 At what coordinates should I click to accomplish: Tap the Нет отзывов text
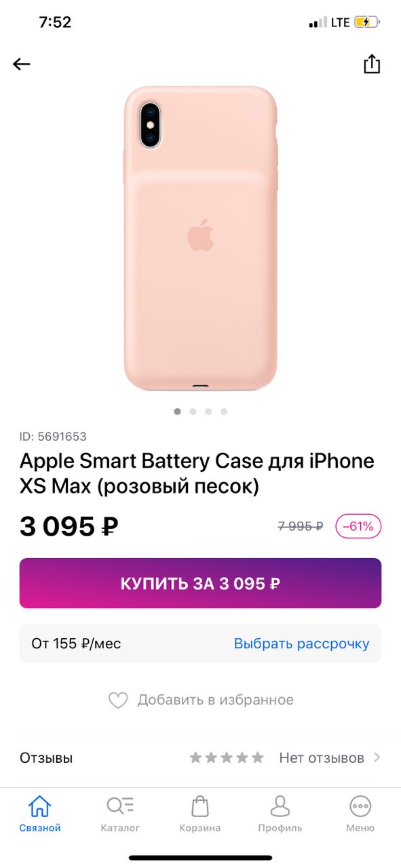tap(322, 757)
